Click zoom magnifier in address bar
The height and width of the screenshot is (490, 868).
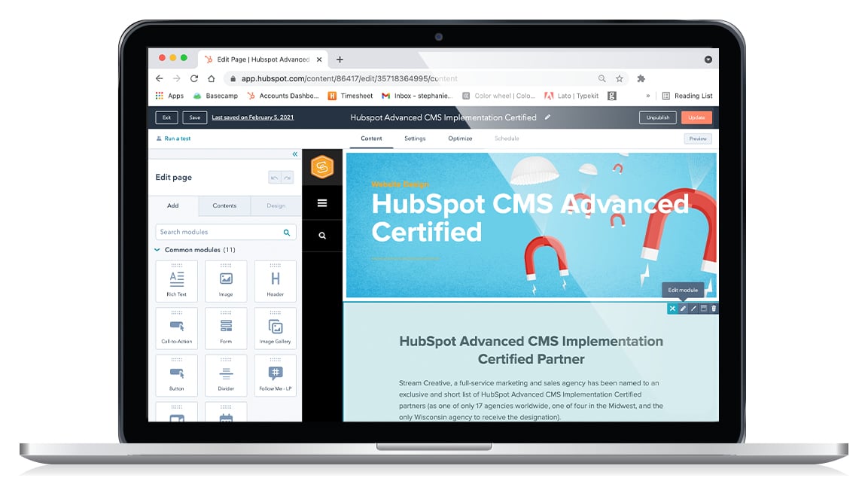602,78
